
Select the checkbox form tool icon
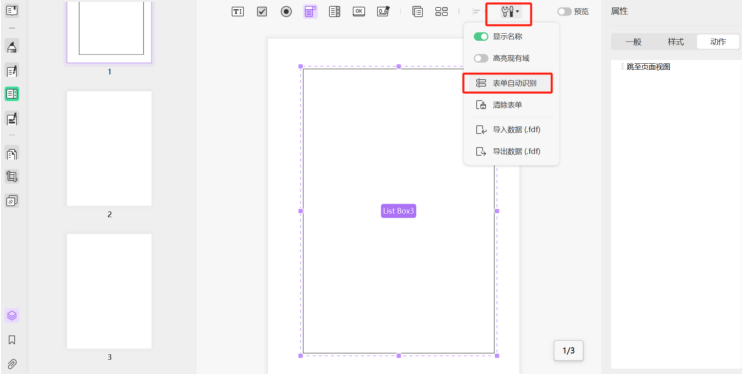pos(262,12)
